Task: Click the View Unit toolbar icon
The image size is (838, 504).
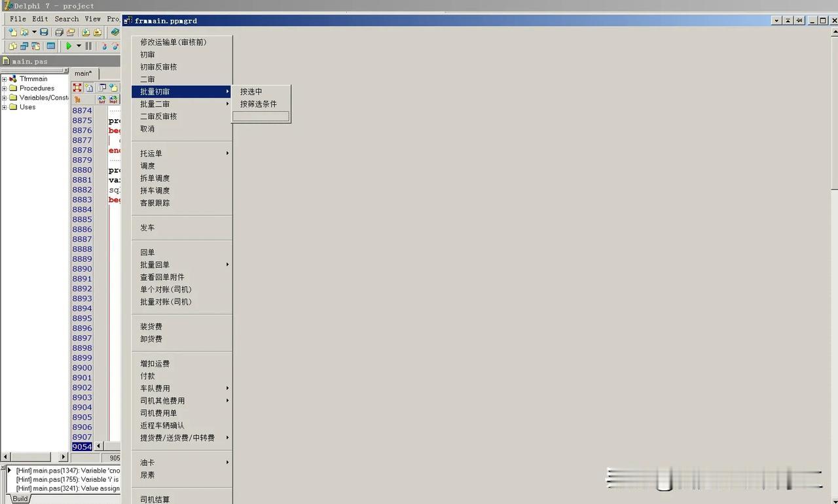Action: 12,46
